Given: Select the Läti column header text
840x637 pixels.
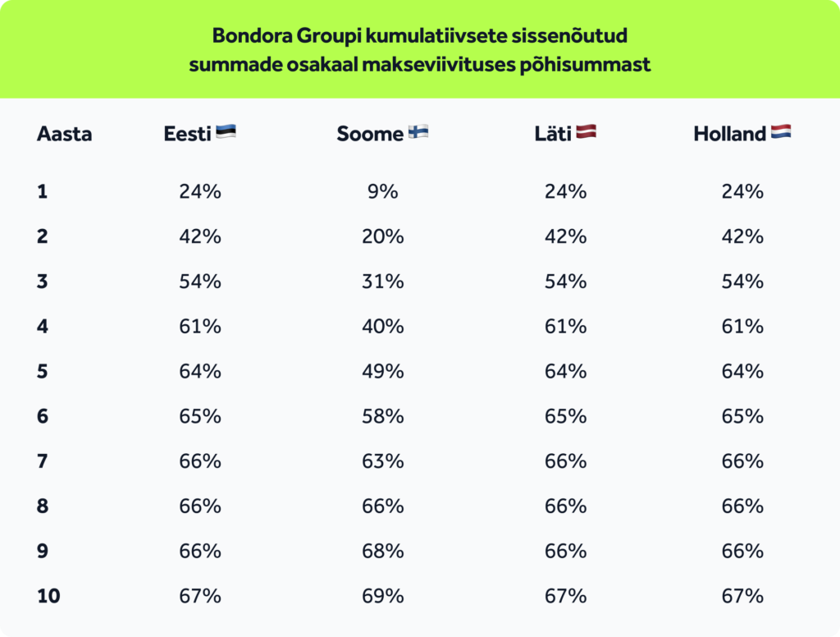Looking at the screenshot, I should click(x=553, y=134).
